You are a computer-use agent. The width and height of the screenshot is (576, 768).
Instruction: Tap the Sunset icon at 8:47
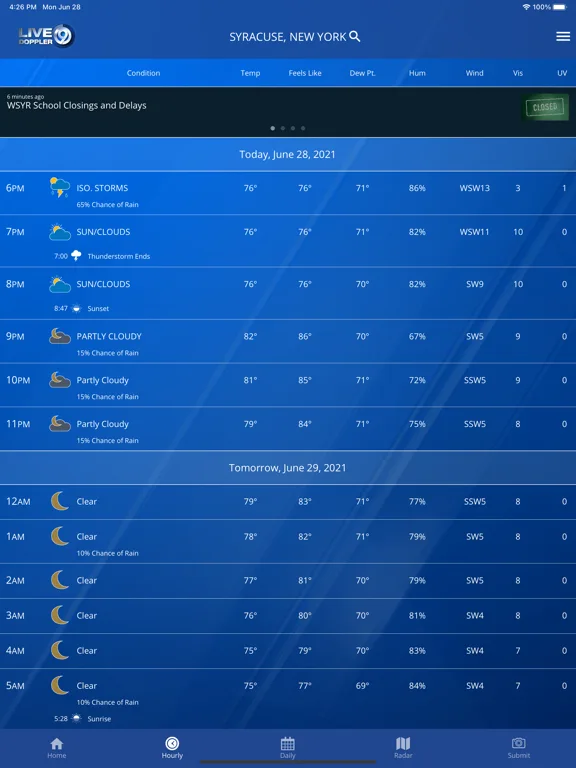pyautogui.click(x=76, y=308)
